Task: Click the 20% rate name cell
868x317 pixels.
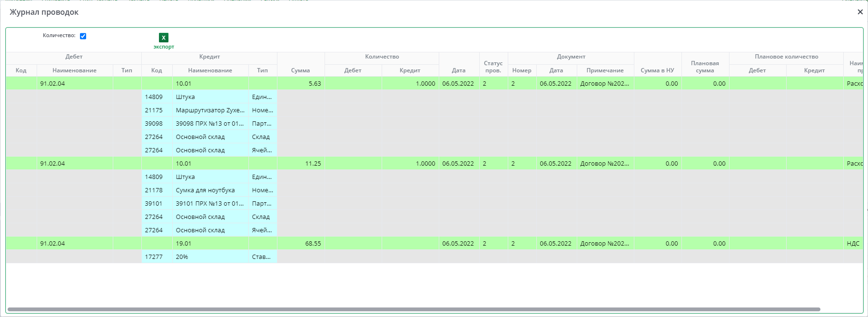Action: coord(210,257)
